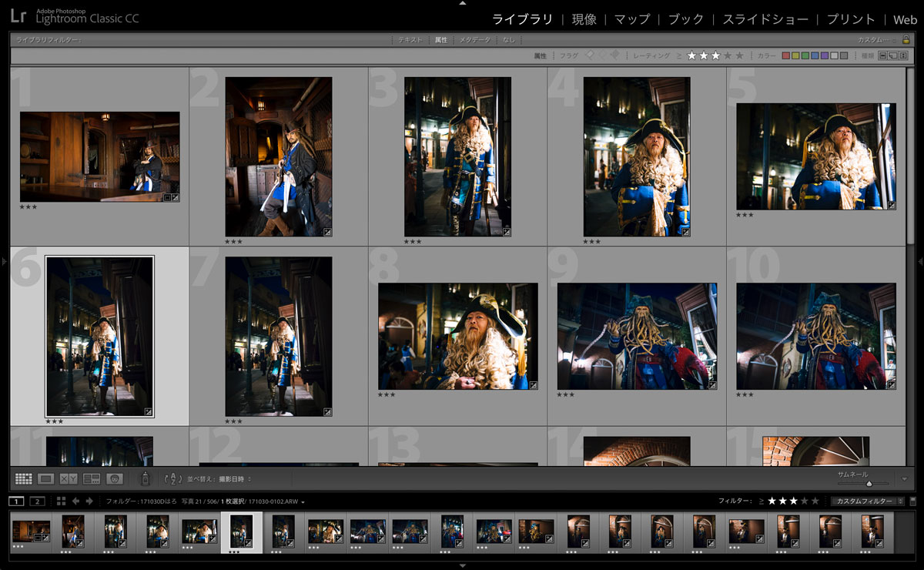Viewport: 924px width, 570px height.
Task: Filter by red color label
Action: [786, 55]
